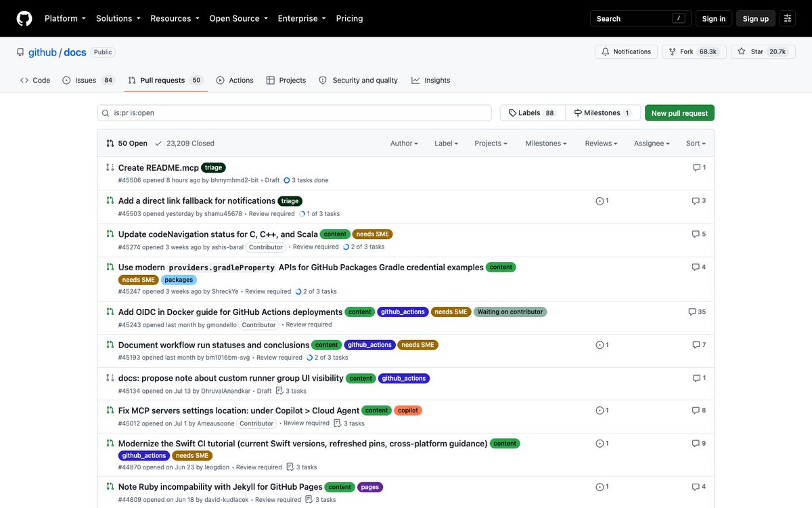Expand the Resources menu
Image resolution: width=812 pixels, height=508 pixels.
click(x=175, y=18)
